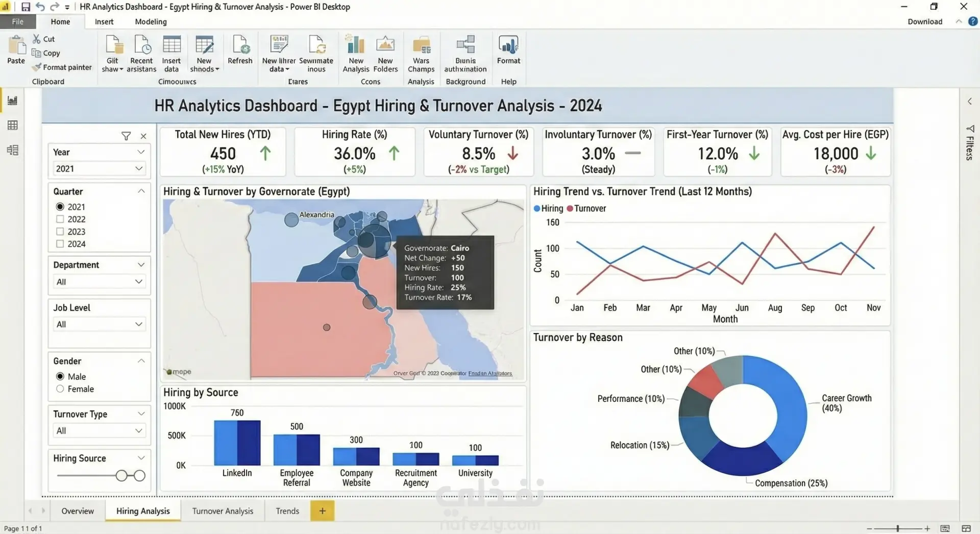Viewport: 980px width, 534px height.
Task: Switch to the Insert ribbon tab
Action: pos(104,21)
